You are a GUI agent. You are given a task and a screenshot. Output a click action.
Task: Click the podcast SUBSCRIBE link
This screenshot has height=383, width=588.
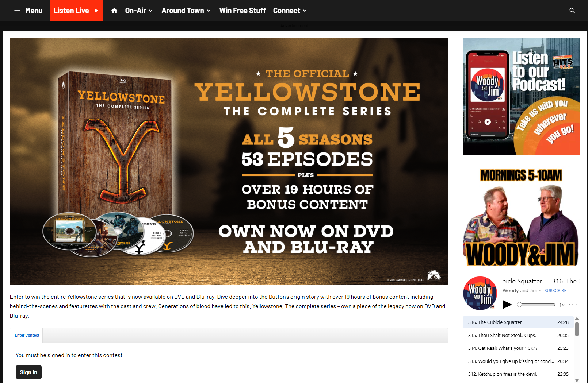tap(555, 291)
